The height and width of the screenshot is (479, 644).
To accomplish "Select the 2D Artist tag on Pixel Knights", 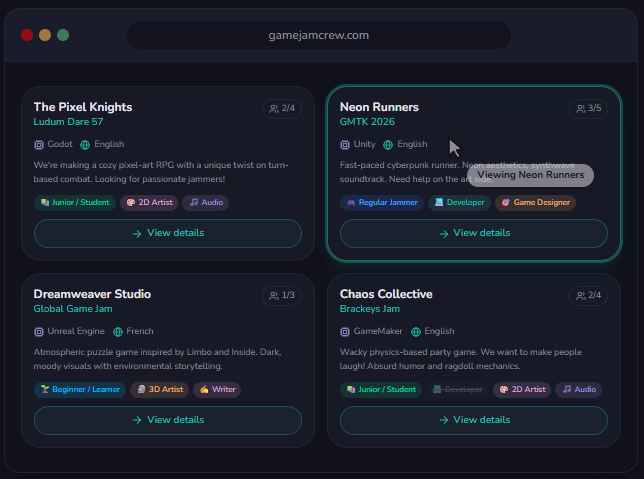I will tap(149, 202).
